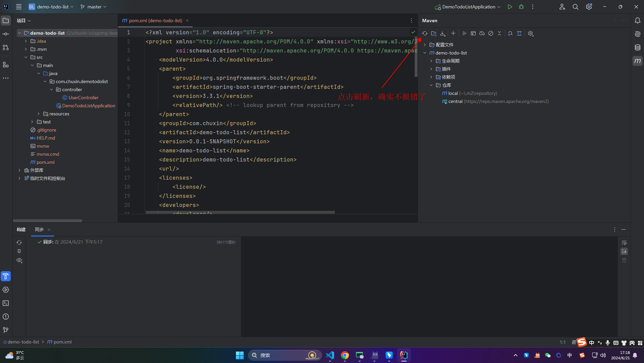Open Commit tool window from left sidebar

pos(6,34)
